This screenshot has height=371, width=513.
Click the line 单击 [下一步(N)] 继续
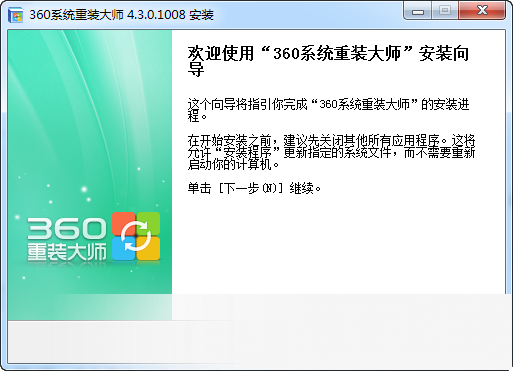[x=254, y=188]
